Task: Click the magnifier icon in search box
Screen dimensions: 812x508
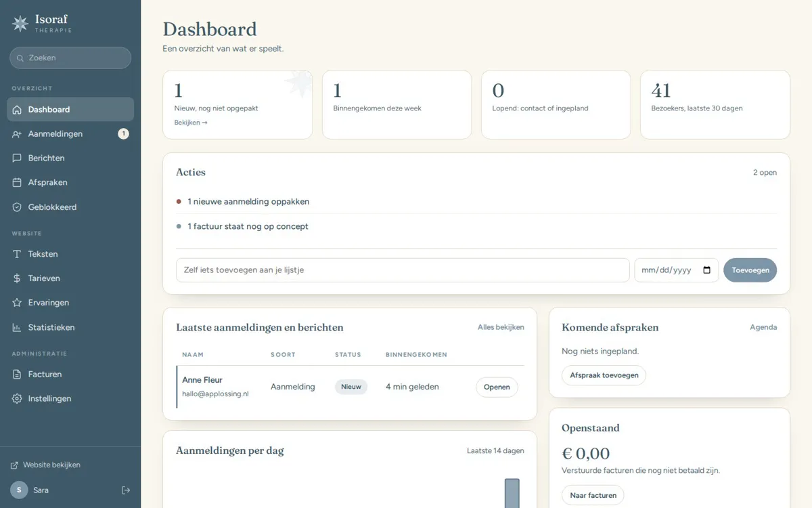Action: (20, 58)
